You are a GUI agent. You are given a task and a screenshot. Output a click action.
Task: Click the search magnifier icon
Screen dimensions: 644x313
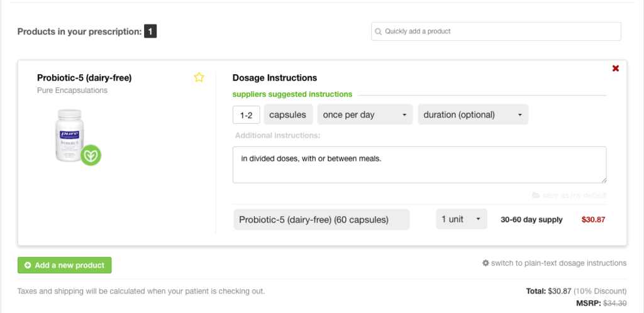pyautogui.click(x=378, y=31)
